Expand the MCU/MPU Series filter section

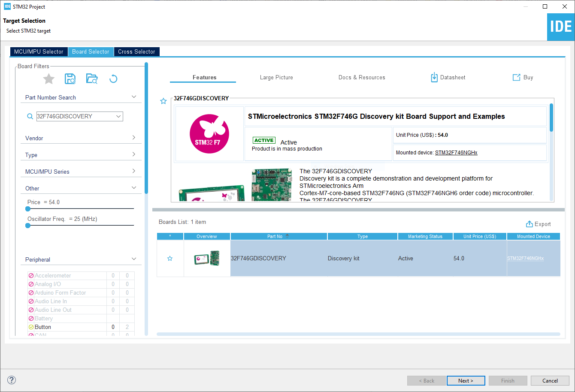pyautogui.click(x=133, y=171)
